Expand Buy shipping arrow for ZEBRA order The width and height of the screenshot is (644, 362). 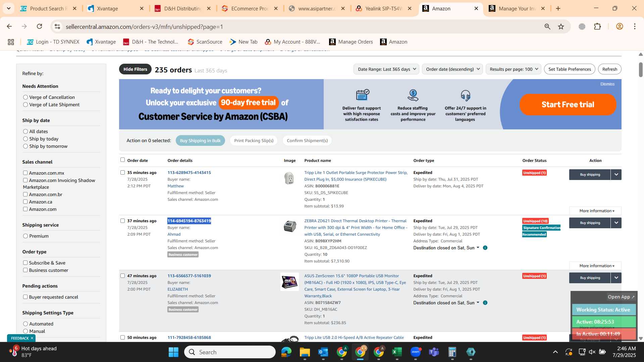click(x=616, y=223)
